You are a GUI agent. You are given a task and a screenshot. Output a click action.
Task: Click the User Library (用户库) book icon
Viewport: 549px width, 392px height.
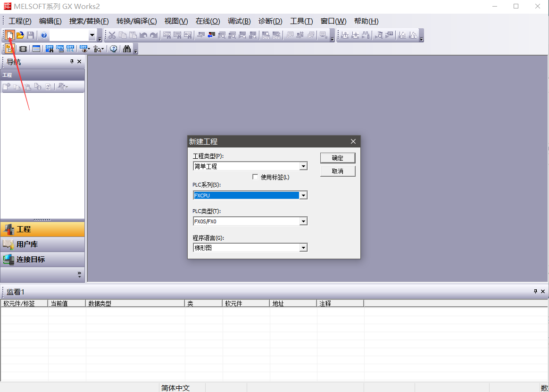pos(8,244)
